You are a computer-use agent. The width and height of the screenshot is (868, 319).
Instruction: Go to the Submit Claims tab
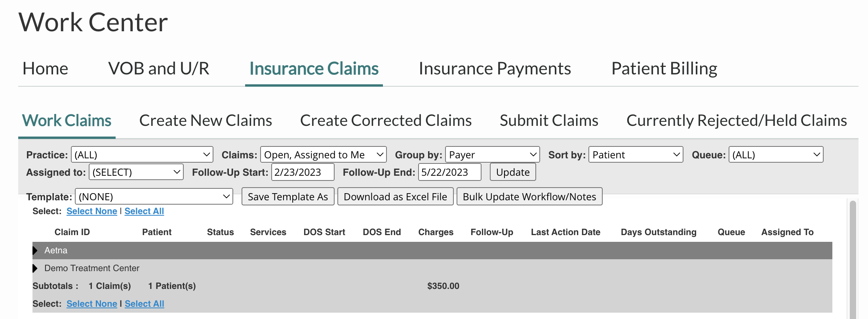point(549,120)
